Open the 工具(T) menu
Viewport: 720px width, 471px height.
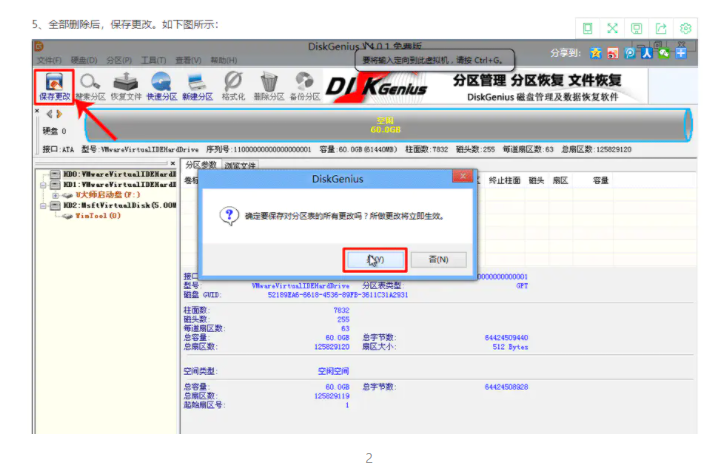153,60
